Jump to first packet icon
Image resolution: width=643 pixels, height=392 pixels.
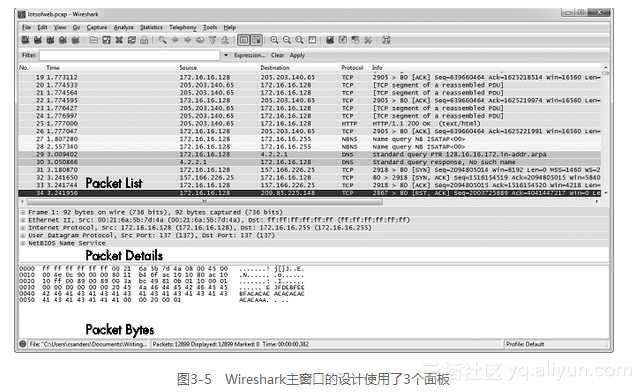point(212,40)
